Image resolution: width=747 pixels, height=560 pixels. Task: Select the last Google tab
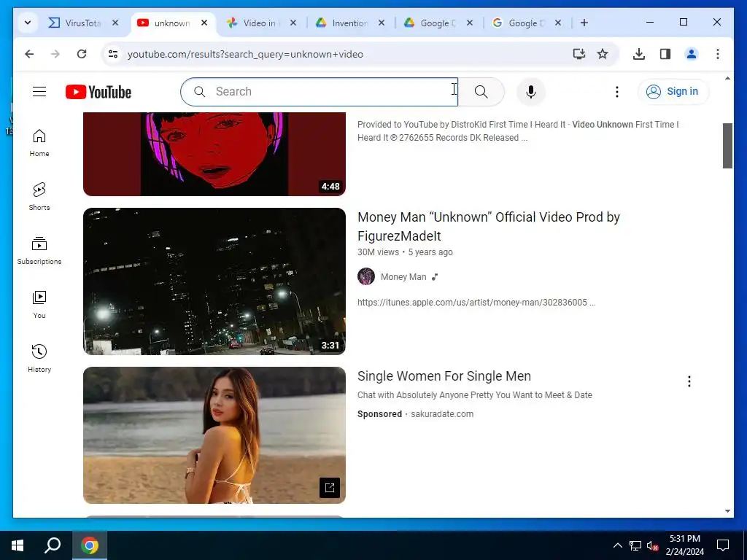(x=526, y=23)
